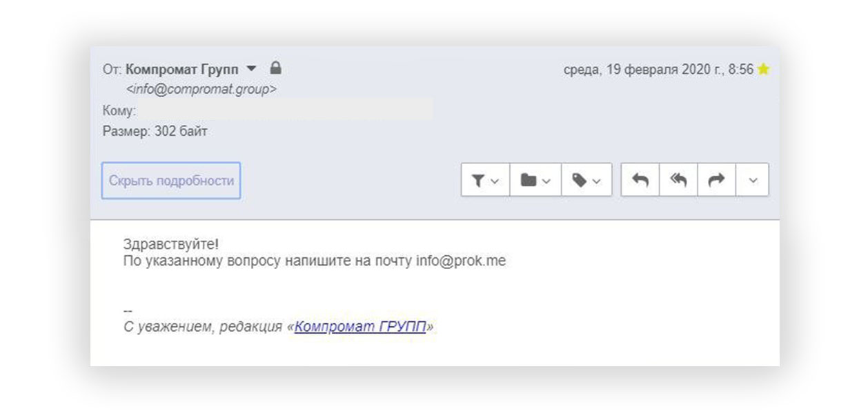Click the lock icon beside the sender name

pyautogui.click(x=275, y=68)
